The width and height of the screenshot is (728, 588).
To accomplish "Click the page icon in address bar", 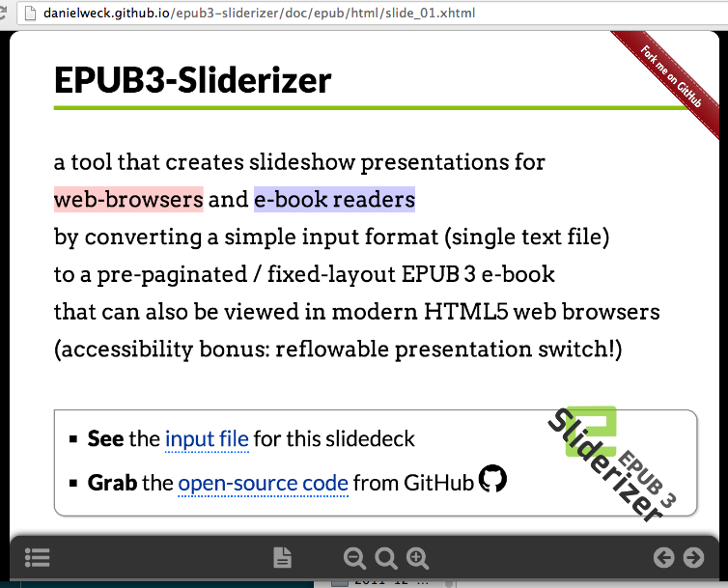I will [30, 13].
